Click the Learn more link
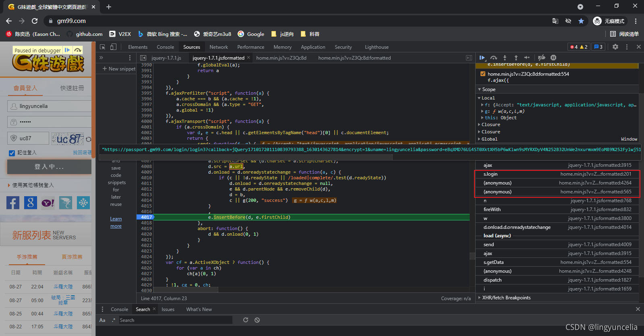The height and width of the screenshot is (336, 644). click(116, 222)
